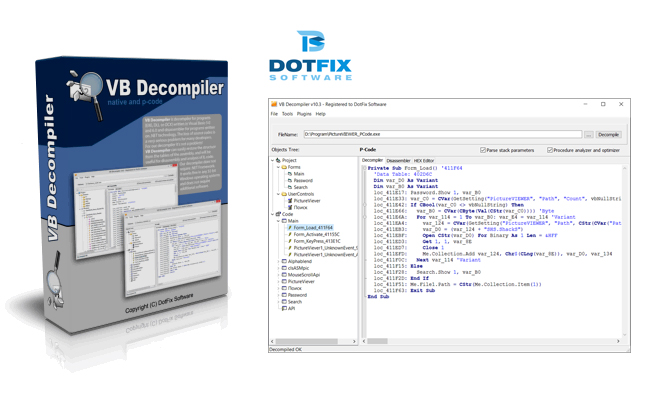Click the Form_KeyPress_413E1C procedure icon
The image size is (650, 400).
tap(290, 241)
